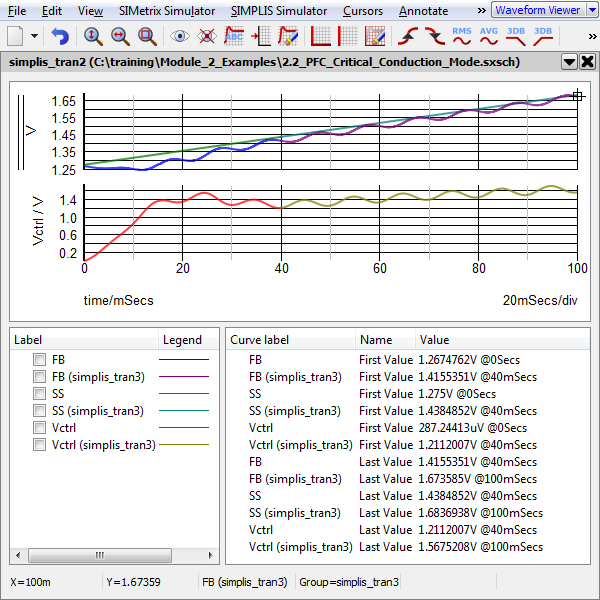Click the RMS measurement icon
The width and height of the screenshot is (600, 600).
click(x=462, y=36)
